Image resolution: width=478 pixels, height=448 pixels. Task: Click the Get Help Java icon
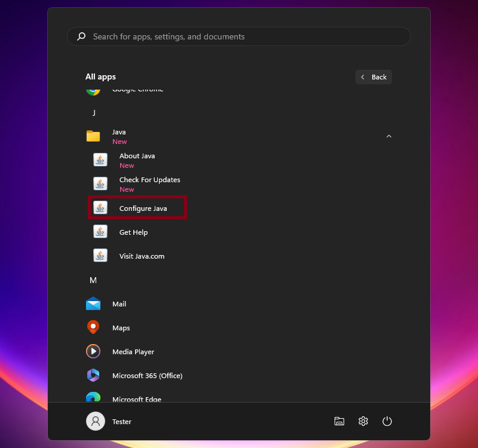(100, 232)
